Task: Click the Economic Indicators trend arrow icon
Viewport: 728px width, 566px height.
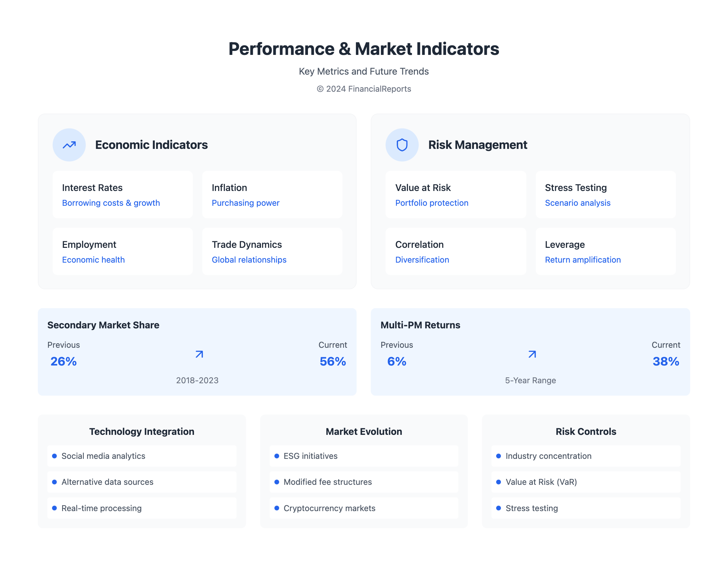Action: click(x=69, y=145)
